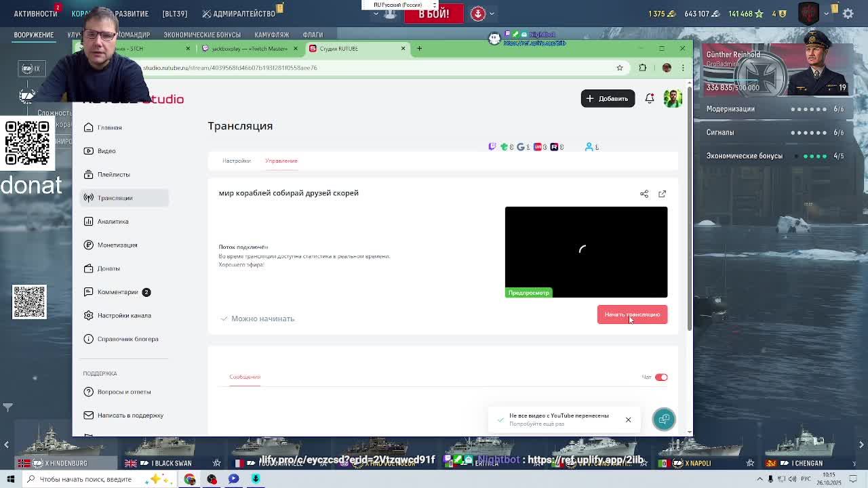Open the Флаги game tab
This screenshot has height=488, width=868.
coord(313,35)
